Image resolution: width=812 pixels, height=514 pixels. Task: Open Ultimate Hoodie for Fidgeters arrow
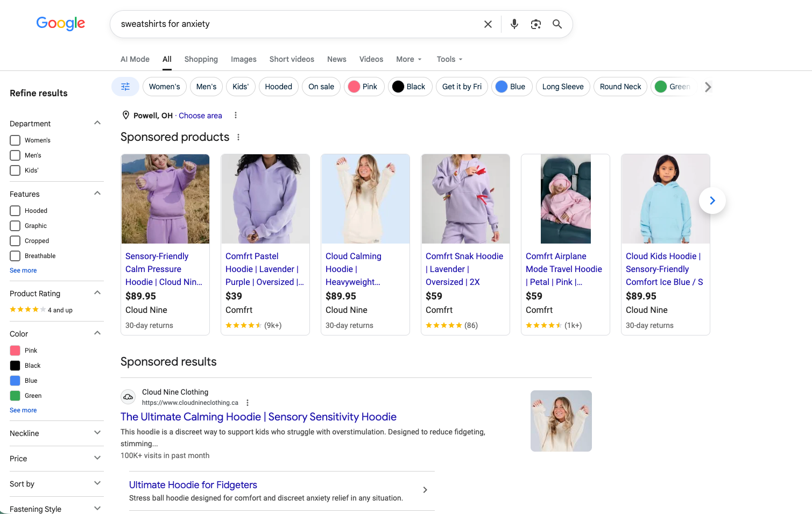click(x=425, y=490)
